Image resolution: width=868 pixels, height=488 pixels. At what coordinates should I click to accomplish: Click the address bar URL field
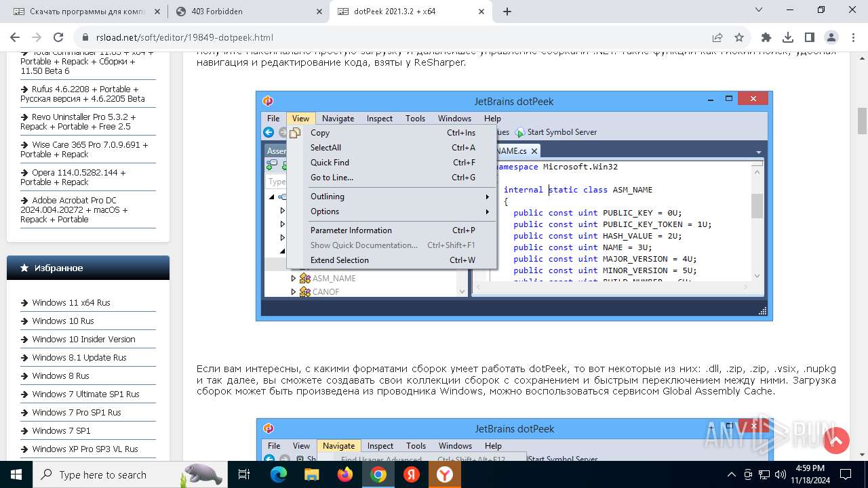pyautogui.click(x=400, y=37)
